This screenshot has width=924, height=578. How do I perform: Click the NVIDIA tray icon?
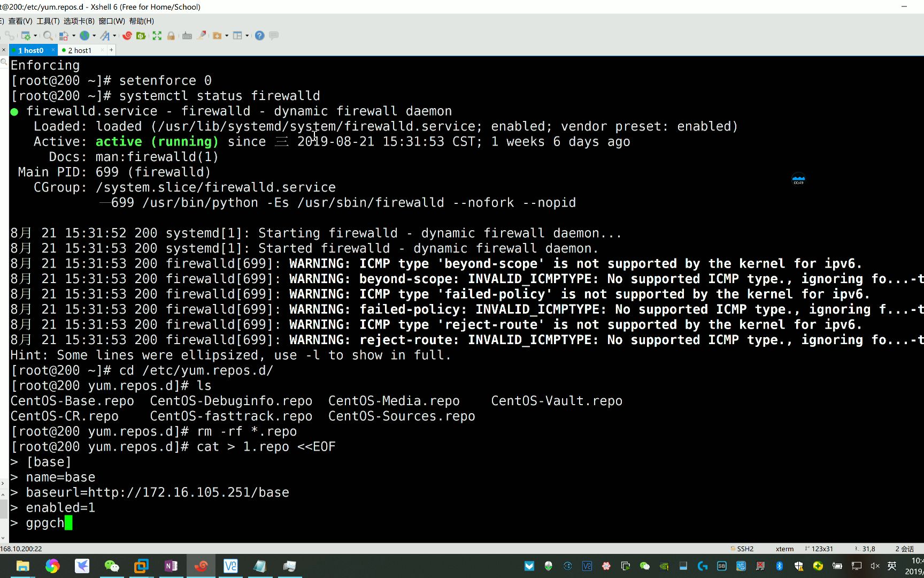pos(664,566)
